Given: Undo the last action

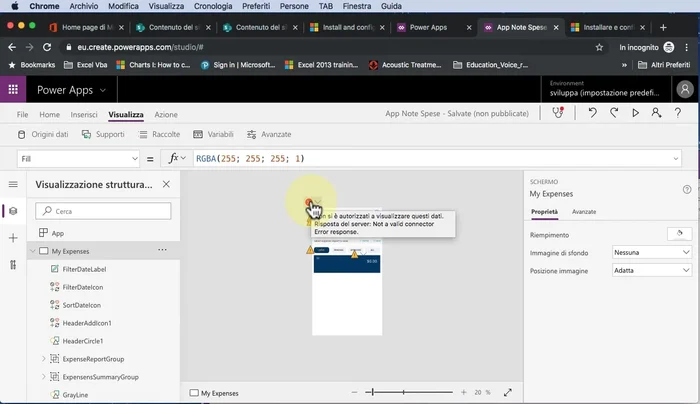Looking at the screenshot, I should 592,113.
